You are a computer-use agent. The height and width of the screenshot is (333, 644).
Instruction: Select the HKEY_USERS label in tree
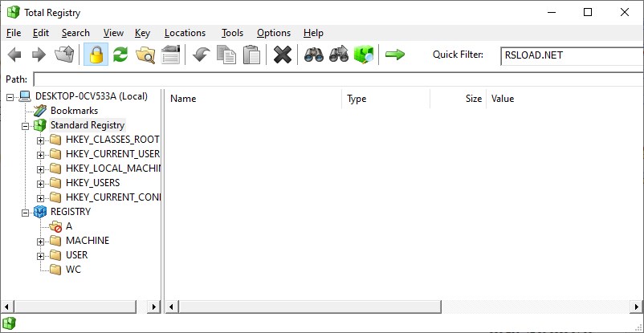tap(93, 183)
